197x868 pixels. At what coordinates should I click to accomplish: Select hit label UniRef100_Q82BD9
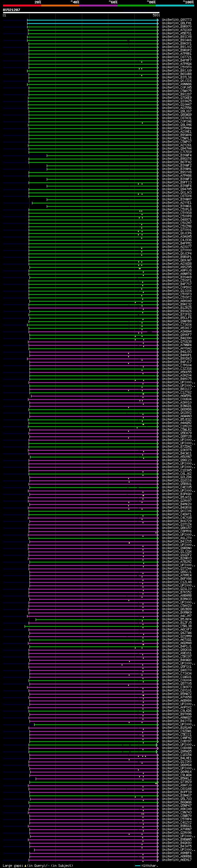click(x=177, y=609)
